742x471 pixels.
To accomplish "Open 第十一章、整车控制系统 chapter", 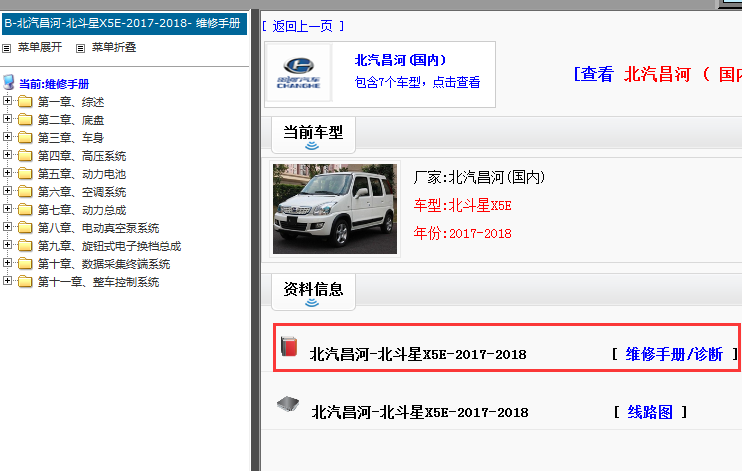I will [x=98, y=282].
